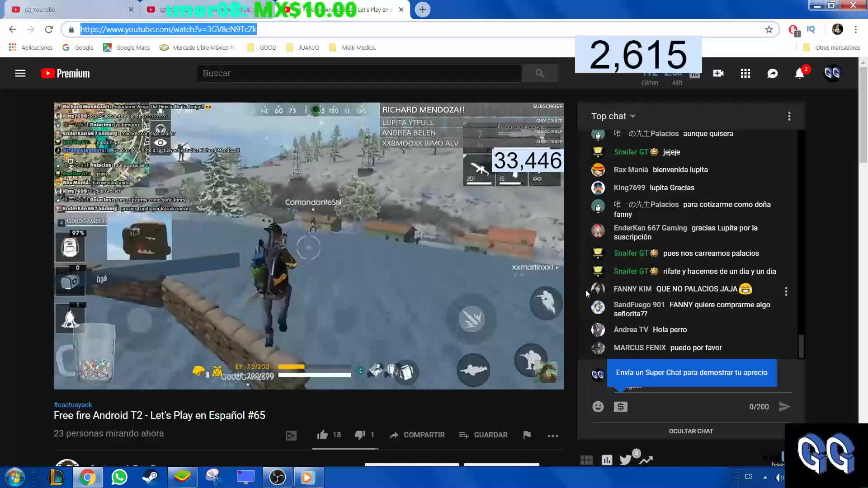Image resolution: width=868 pixels, height=488 pixels.
Task: Click the Twitter share icon below chat
Action: click(x=625, y=460)
